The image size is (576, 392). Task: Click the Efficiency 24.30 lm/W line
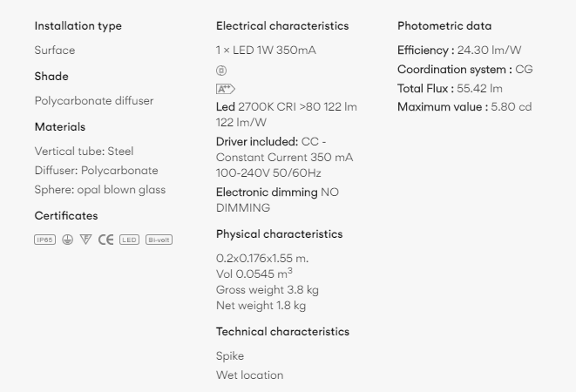point(459,51)
